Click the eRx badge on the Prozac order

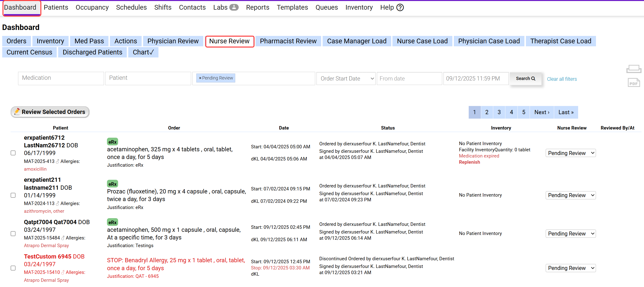112,184
